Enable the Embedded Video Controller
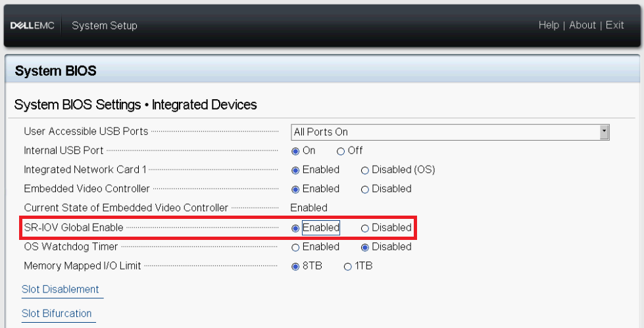Viewport: 644px width, 328px height. pyautogui.click(x=295, y=189)
